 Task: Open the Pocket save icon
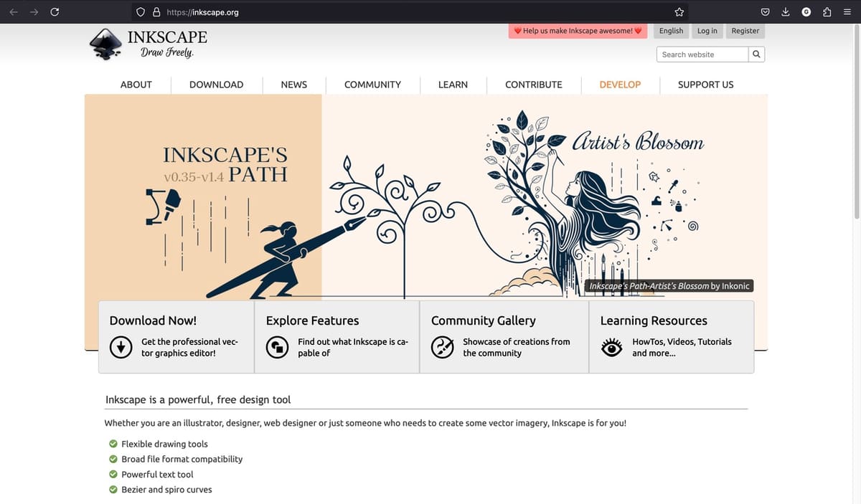click(x=766, y=11)
